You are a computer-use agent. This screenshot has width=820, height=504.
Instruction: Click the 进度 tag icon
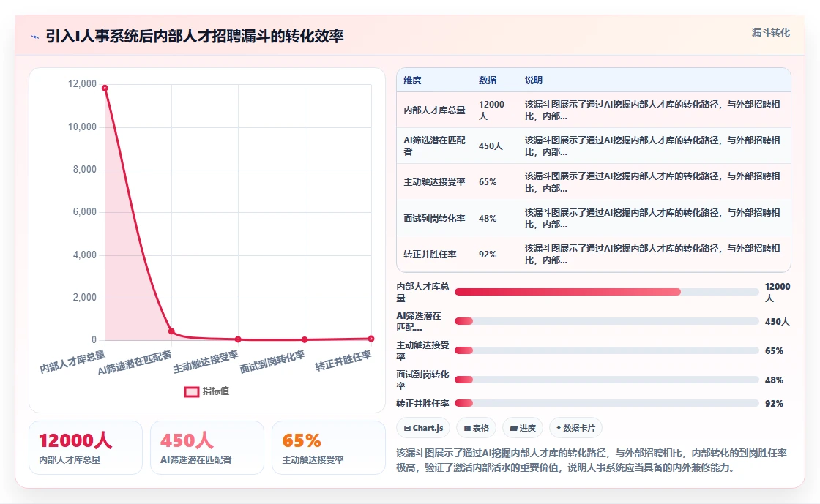click(x=513, y=428)
